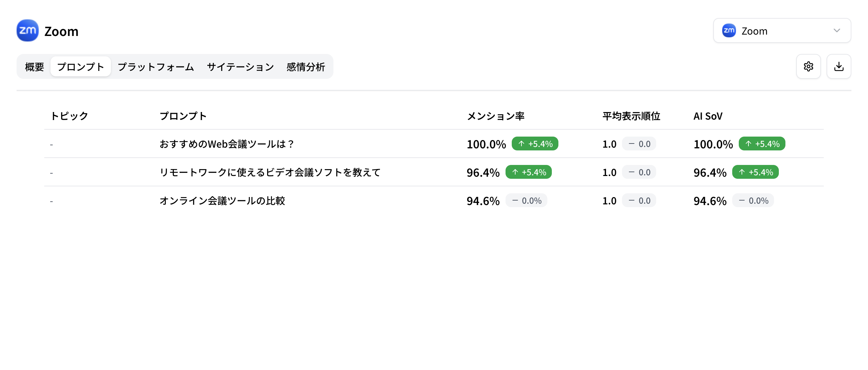868x370 pixels.
Task: Open the settings gear icon
Action: pos(809,66)
